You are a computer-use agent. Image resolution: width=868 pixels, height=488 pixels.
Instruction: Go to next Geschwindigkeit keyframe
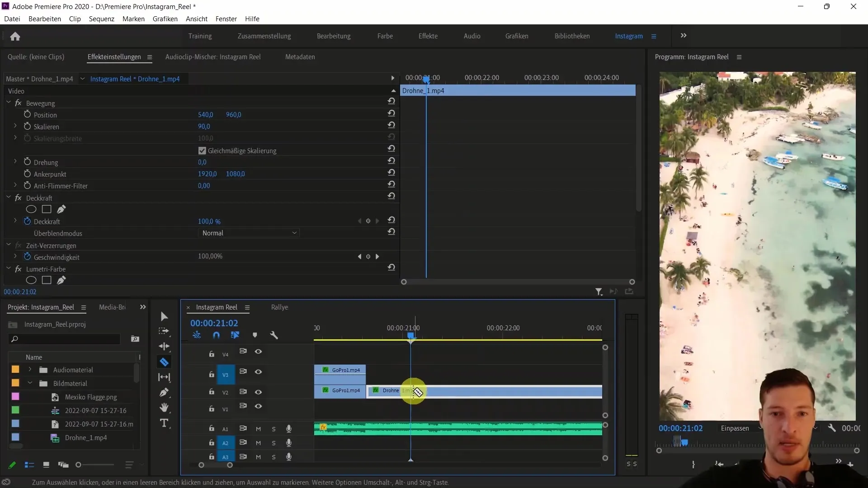[x=377, y=257]
